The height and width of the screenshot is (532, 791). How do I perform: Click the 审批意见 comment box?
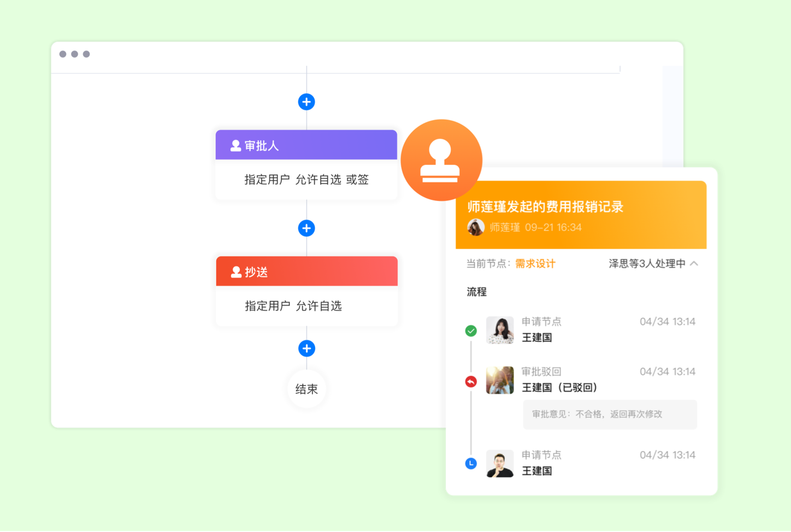610,415
